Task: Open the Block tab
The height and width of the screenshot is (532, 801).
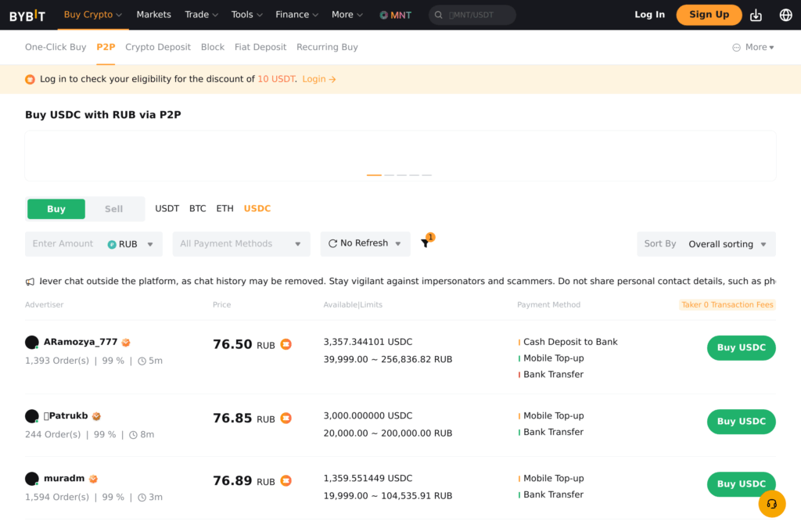Action: (x=213, y=47)
